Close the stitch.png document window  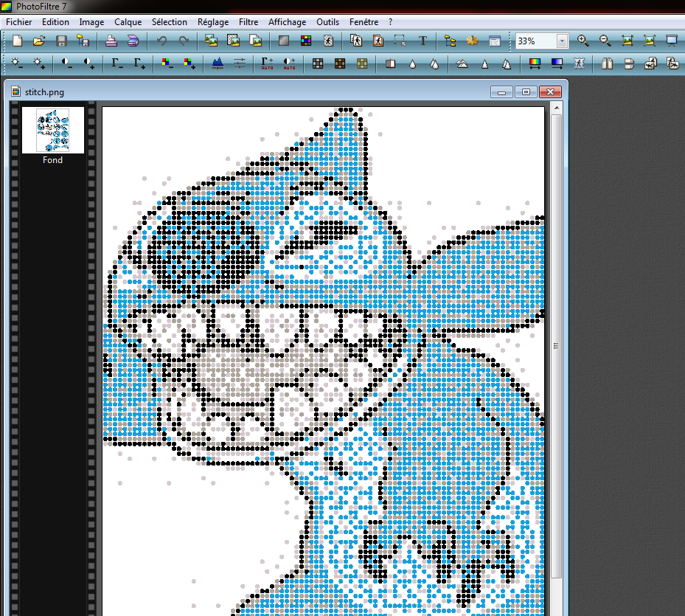coord(551,92)
